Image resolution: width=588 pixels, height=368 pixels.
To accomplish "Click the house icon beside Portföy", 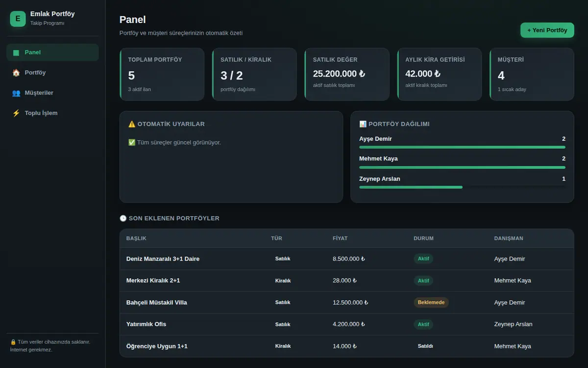I will [16, 73].
